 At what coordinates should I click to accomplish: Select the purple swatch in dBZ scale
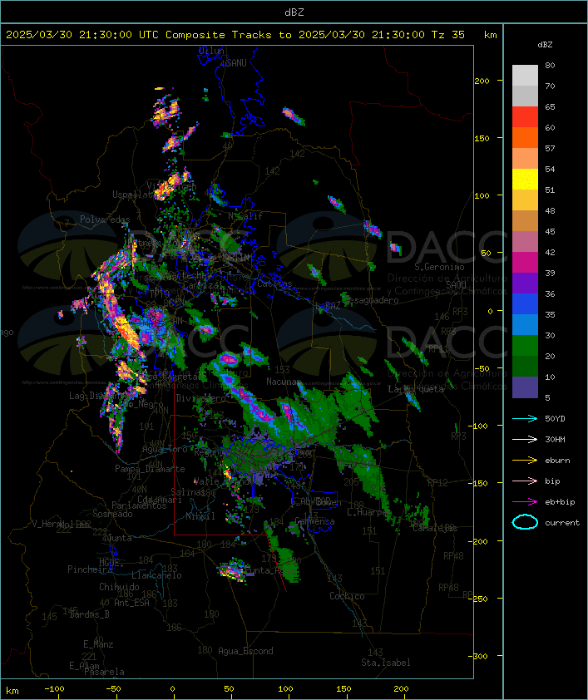click(525, 283)
